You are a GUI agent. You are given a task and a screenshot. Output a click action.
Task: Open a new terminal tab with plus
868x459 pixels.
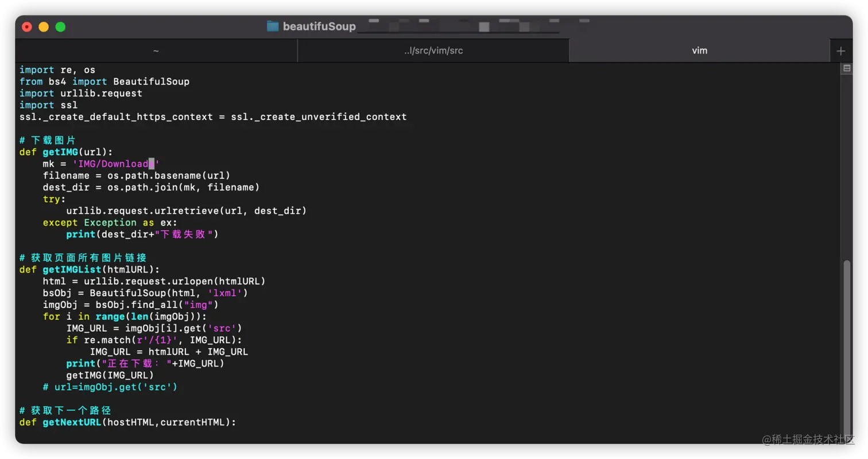(x=841, y=51)
